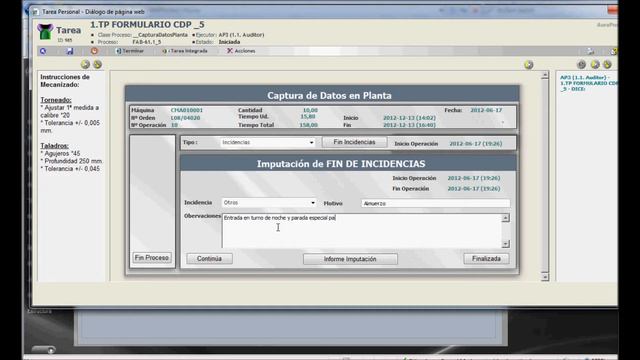Click the blue magnifier icon in the task toolbar
The height and width of the screenshot is (360, 640).
(43, 51)
